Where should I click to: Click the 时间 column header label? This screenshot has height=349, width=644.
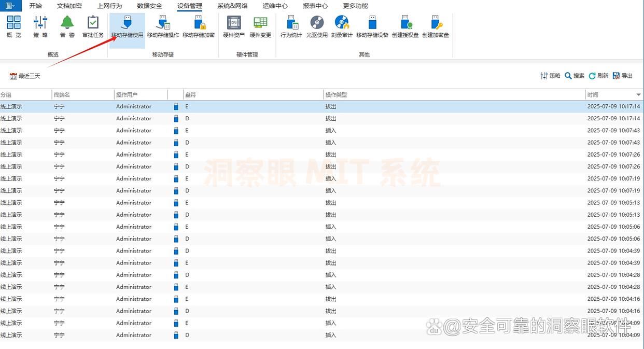pyautogui.click(x=593, y=95)
